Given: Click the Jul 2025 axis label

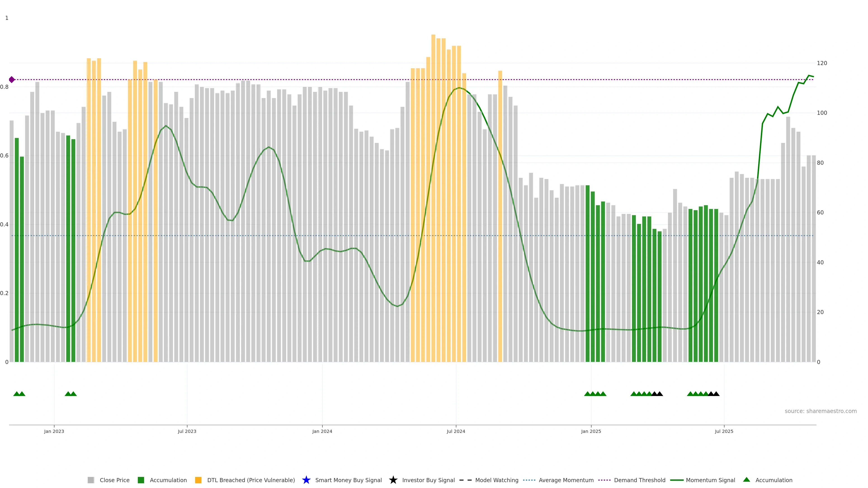Looking at the screenshot, I should point(724,431).
